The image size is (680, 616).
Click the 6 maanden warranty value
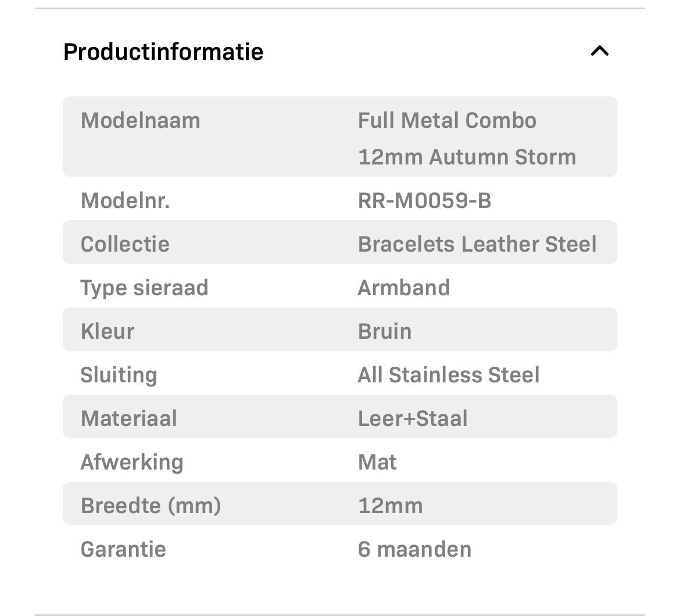pyautogui.click(x=414, y=549)
